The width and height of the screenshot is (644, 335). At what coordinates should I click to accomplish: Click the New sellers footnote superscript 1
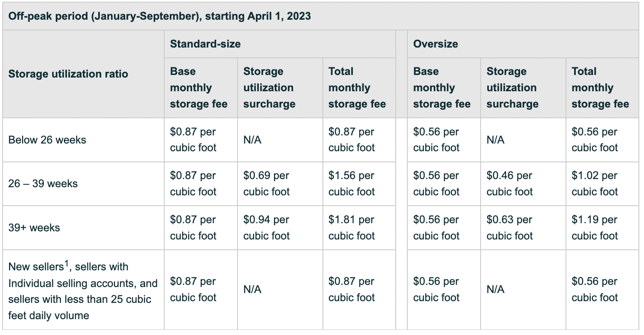pyautogui.click(x=67, y=265)
